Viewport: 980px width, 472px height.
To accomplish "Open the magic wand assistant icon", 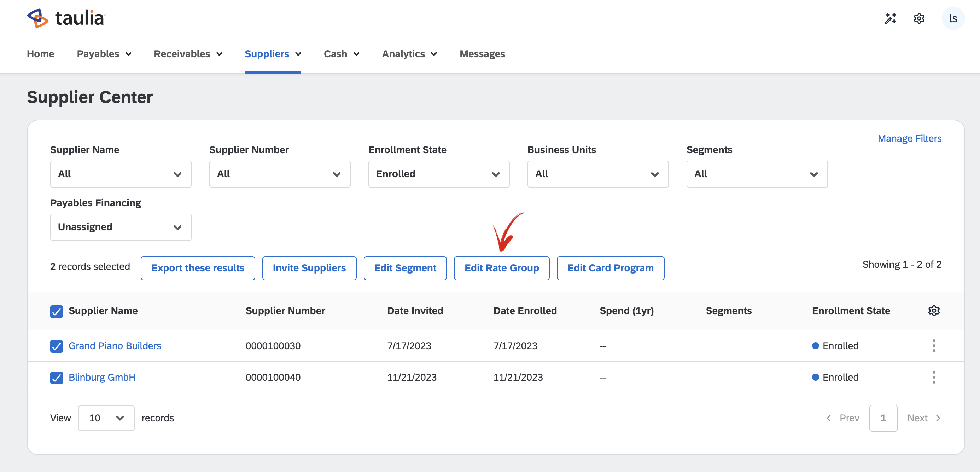I will click(x=890, y=18).
